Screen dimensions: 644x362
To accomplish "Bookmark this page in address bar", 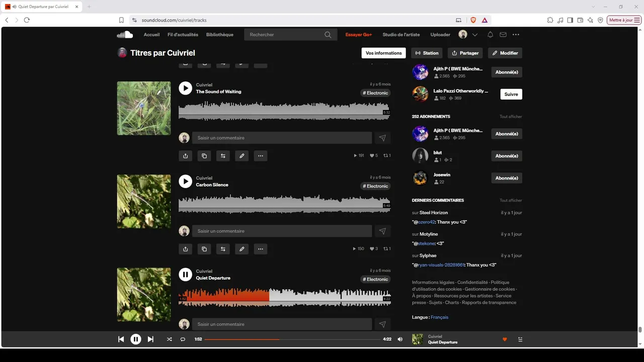I will [x=121, y=20].
